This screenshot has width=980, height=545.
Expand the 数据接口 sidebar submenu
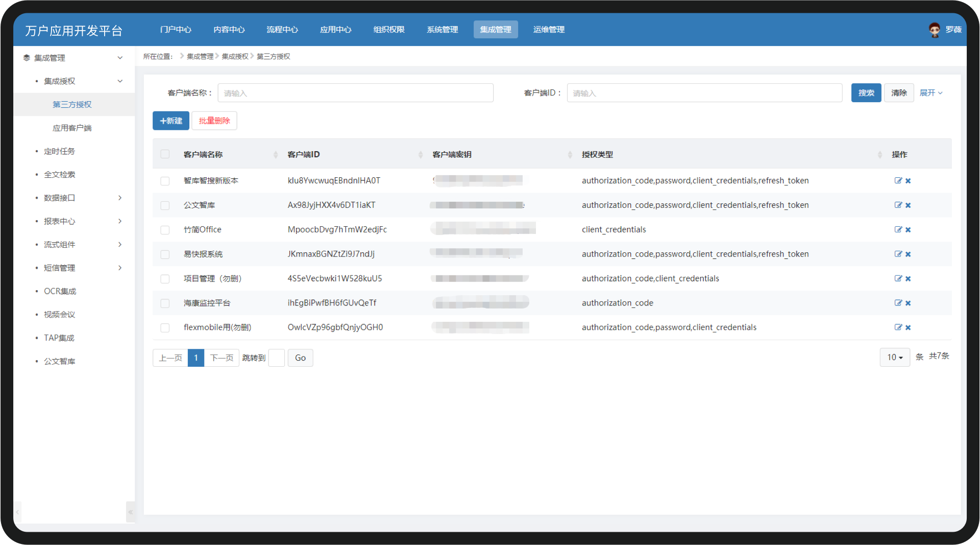coord(120,198)
